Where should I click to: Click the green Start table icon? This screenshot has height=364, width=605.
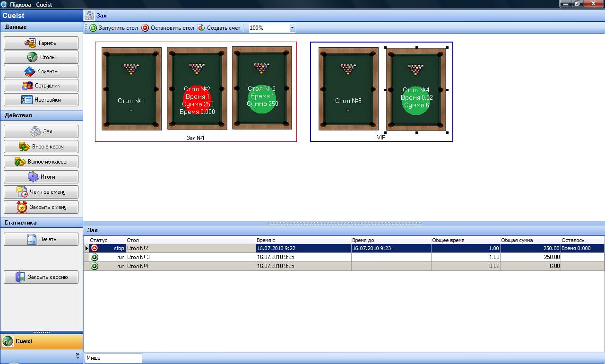tap(93, 28)
